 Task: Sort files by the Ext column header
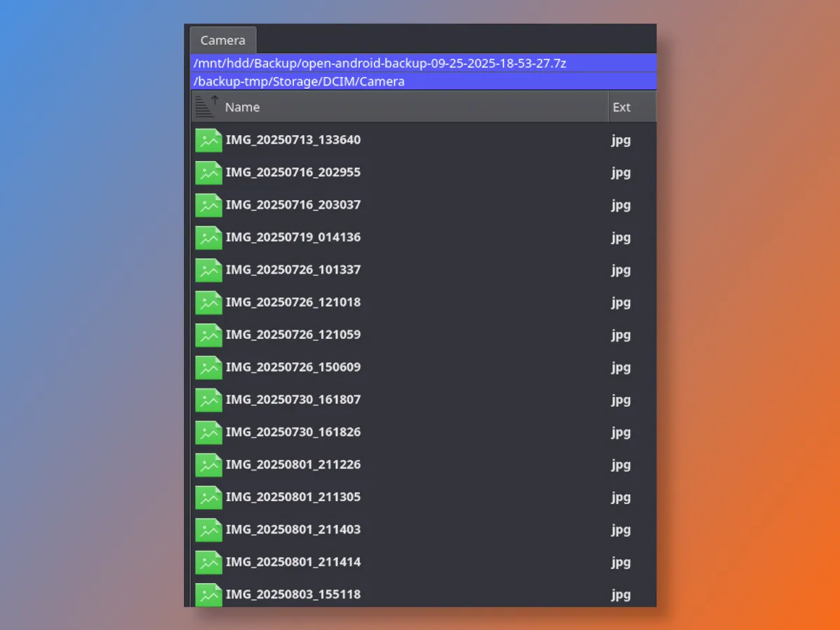(622, 107)
